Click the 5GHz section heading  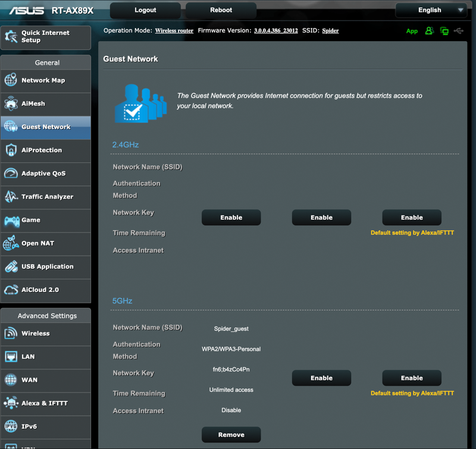coord(122,301)
